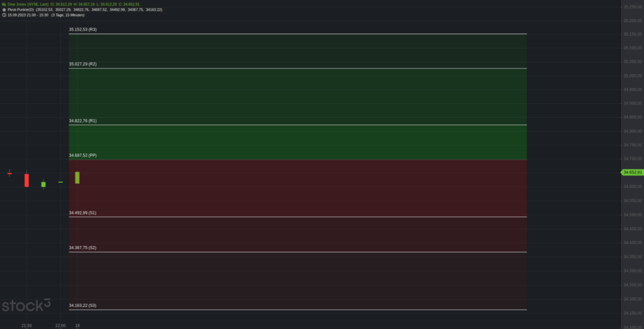
Task: Select the 35.152,53 (R3) resistance line label
Action: [83, 30]
